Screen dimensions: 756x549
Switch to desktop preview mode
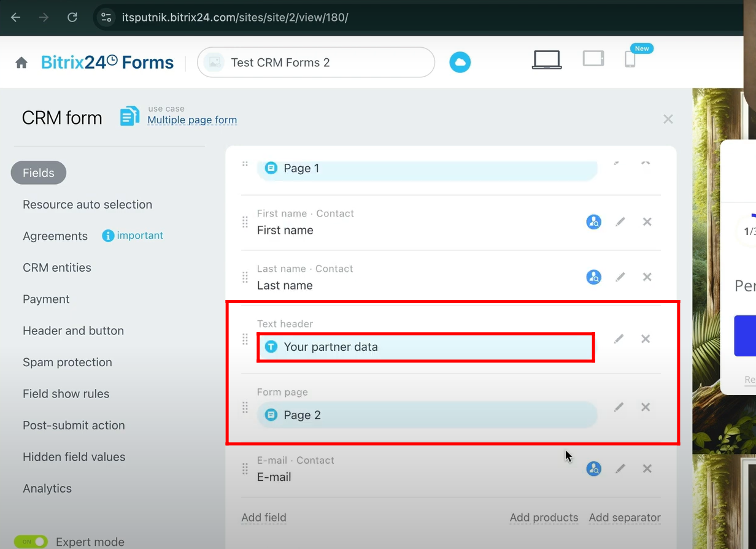[x=546, y=60]
